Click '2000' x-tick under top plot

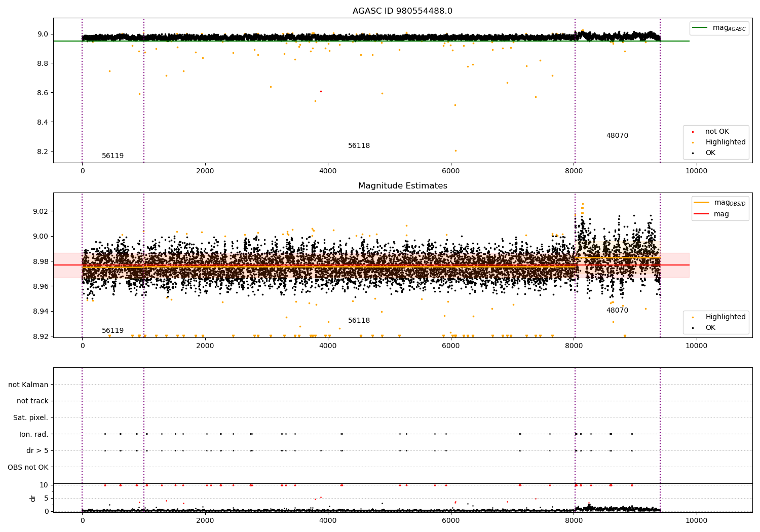[205, 171]
